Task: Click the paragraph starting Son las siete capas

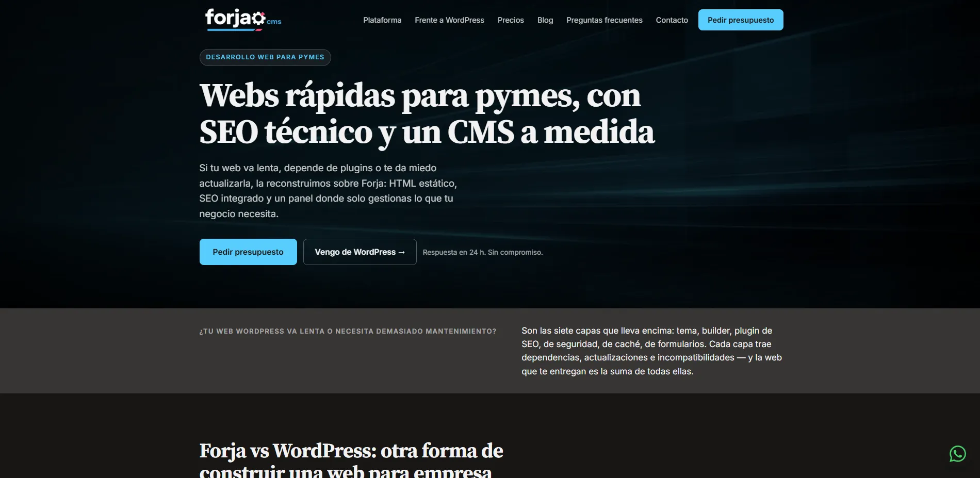Action: pos(651,351)
